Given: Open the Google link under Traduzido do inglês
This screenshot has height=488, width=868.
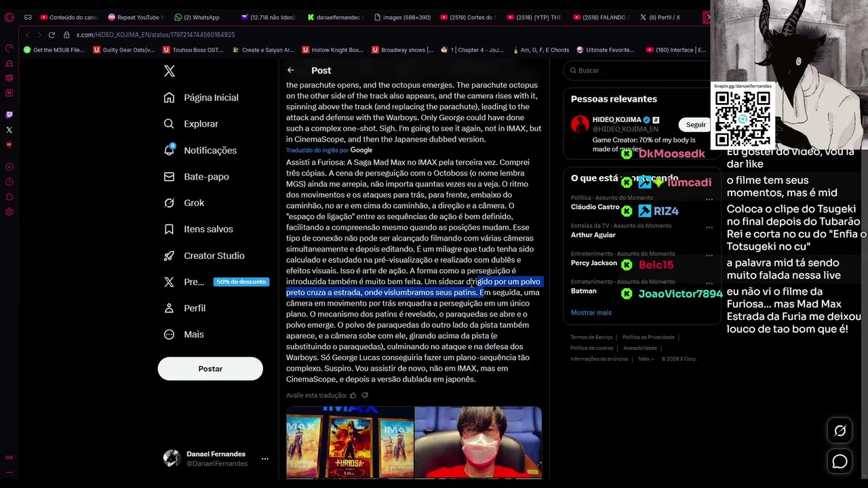Looking at the screenshot, I should [361, 150].
